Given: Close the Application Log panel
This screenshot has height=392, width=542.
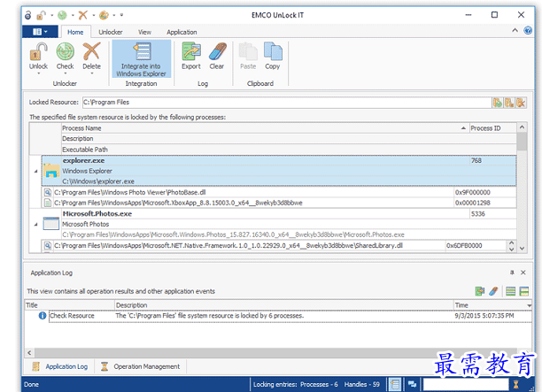Looking at the screenshot, I should (x=523, y=273).
